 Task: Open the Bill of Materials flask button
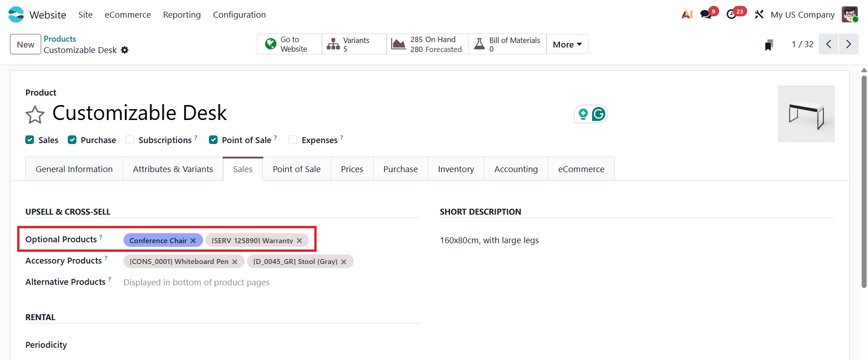click(507, 44)
